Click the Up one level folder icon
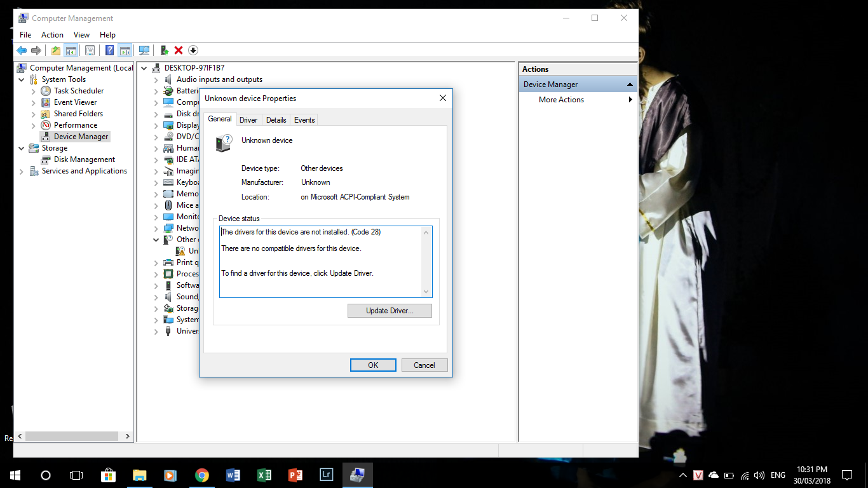Screen dimensions: 868x488 [56, 50]
